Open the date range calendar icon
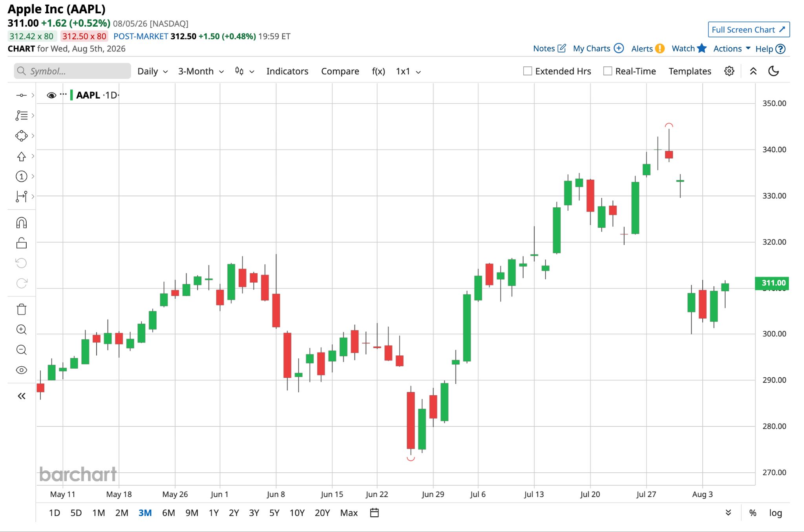Viewport: 804px width, 532px height. [x=375, y=513]
